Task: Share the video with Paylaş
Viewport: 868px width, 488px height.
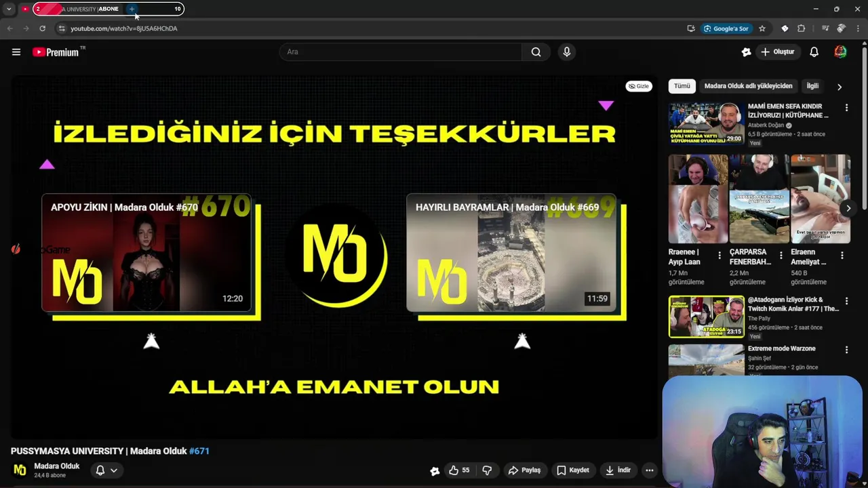Action: [525, 470]
